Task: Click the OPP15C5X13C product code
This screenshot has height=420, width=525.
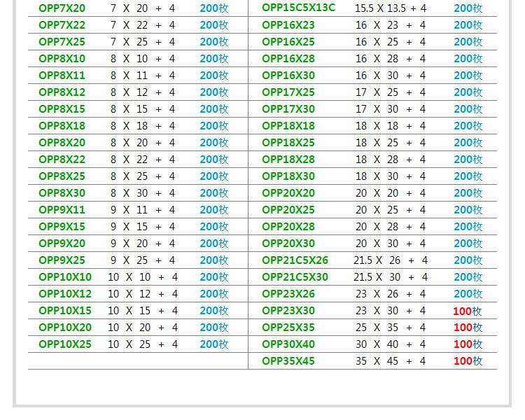Action: coord(298,8)
